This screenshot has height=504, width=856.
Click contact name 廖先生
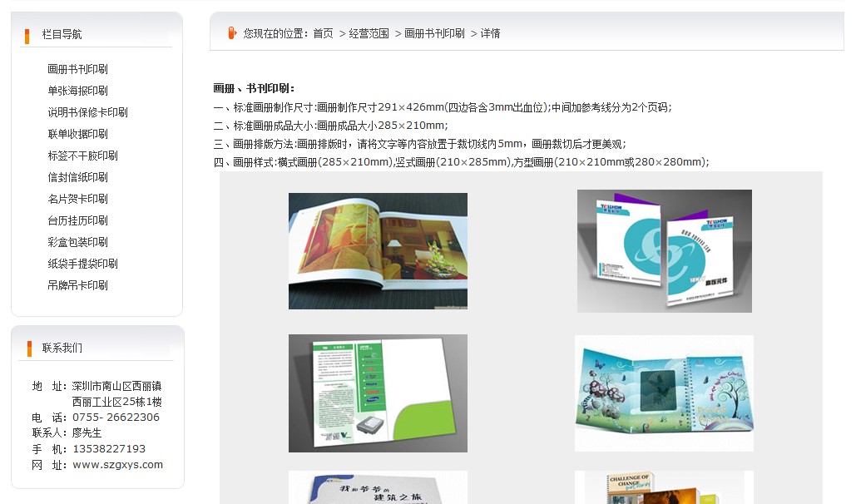click(x=87, y=433)
